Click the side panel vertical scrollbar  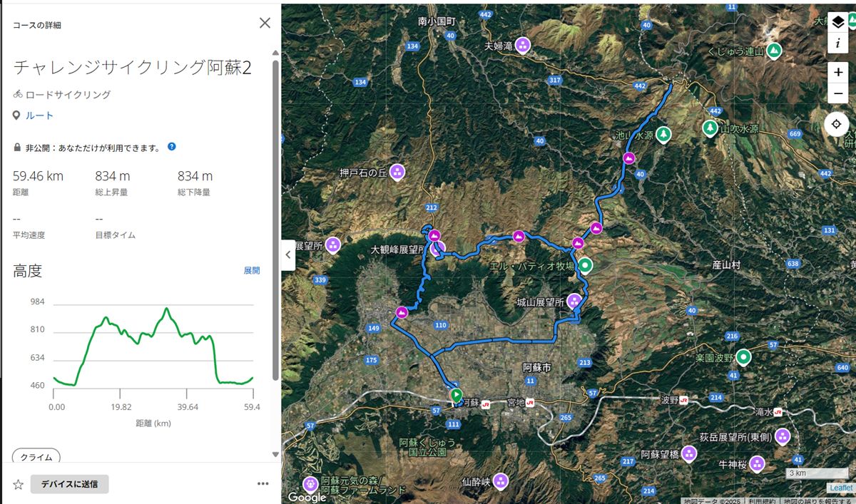(x=276, y=214)
